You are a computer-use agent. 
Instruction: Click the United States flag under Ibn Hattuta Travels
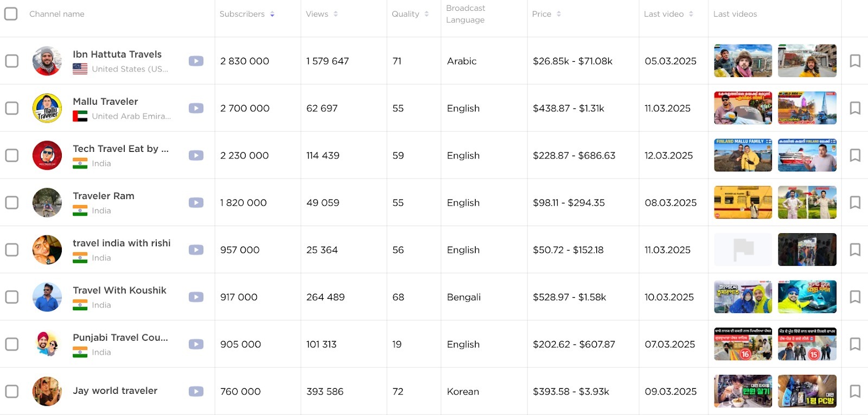80,69
